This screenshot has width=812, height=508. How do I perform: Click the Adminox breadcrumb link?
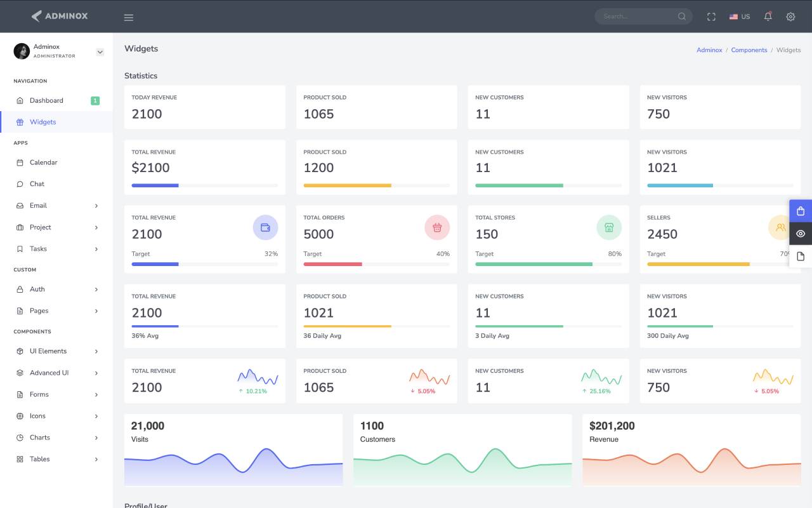(x=709, y=50)
